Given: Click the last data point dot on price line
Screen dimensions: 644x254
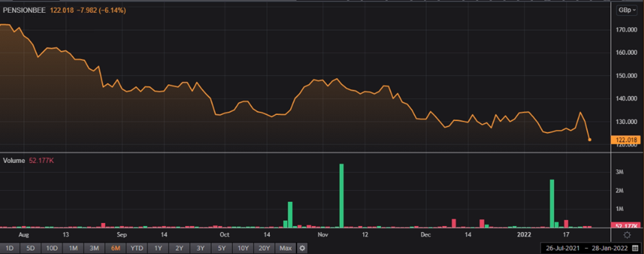Looking at the screenshot, I should point(590,140).
